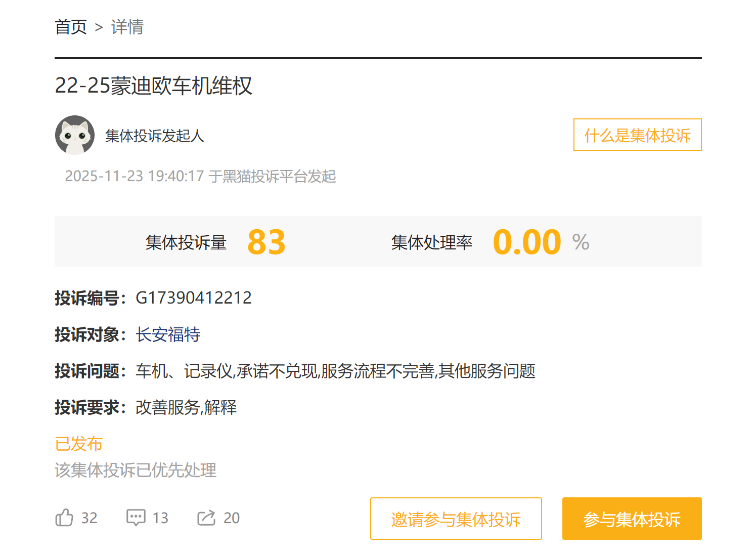This screenshot has width=756, height=554.
Task: Click the 0.00 handling rate value
Action: pyautogui.click(x=527, y=242)
